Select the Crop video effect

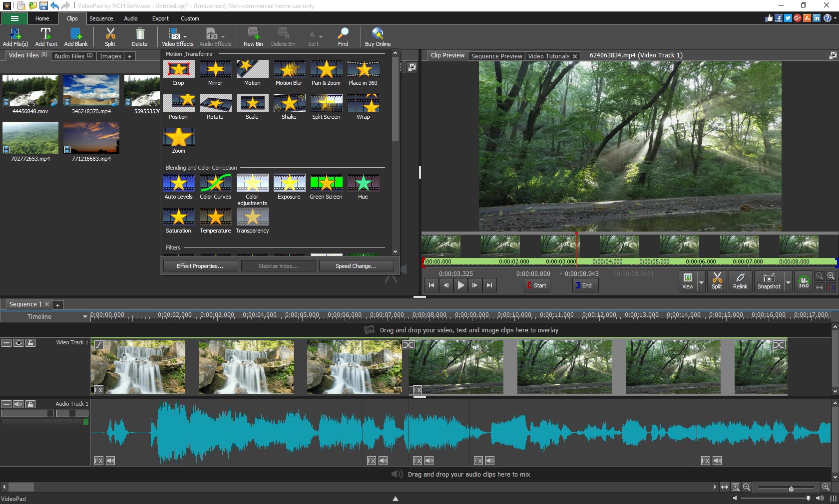[178, 70]
